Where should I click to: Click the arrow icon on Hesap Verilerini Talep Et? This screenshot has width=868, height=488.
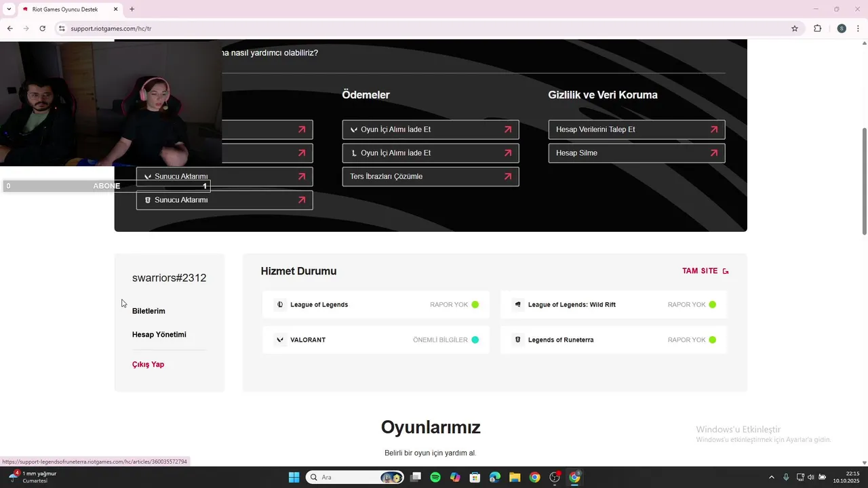(713, 129)
